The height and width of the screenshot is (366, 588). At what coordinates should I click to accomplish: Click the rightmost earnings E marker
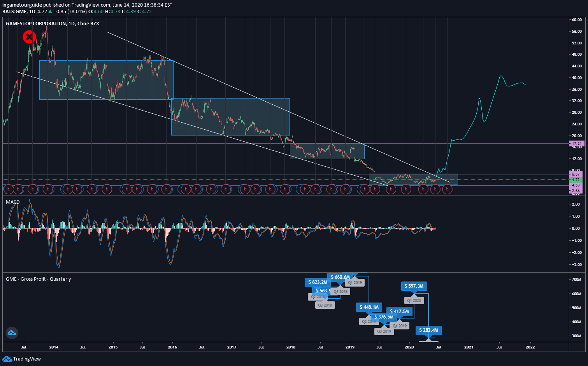point(447,189)
